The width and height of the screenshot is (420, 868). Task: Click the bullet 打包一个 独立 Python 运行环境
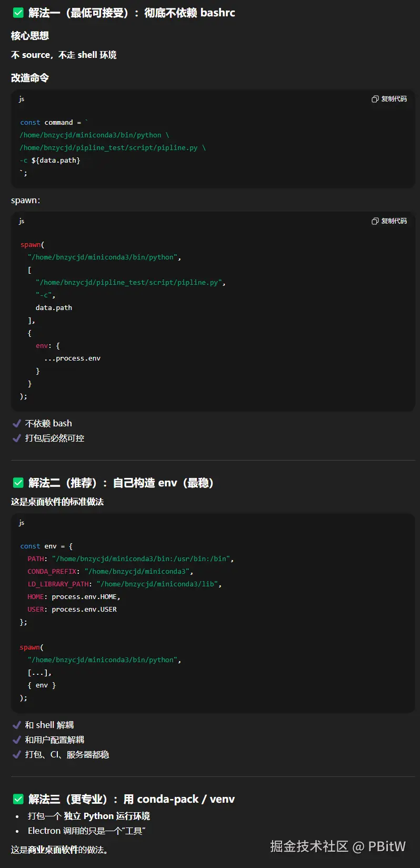click(89, 816)
